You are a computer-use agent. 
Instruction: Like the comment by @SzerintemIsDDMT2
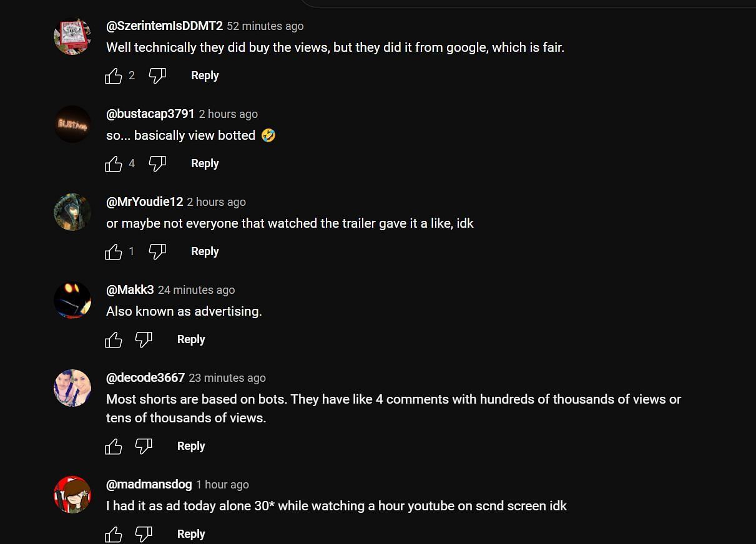(114, 76)
